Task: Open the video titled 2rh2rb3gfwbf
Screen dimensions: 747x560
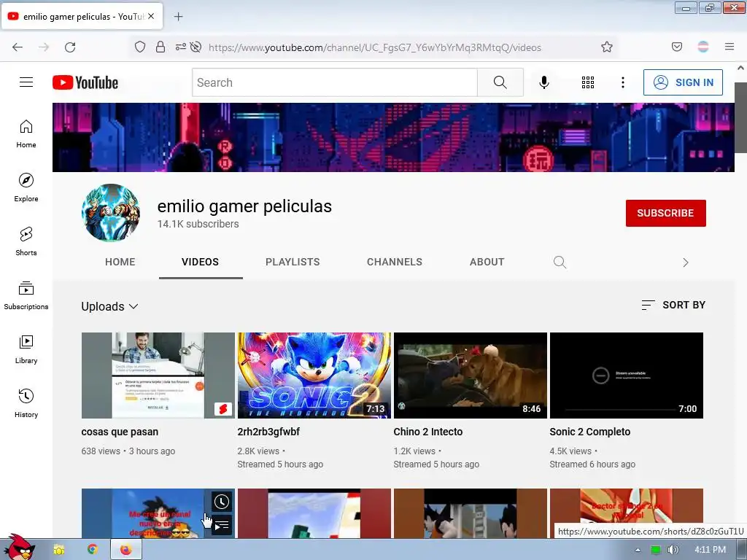Action: coord(268,432)
